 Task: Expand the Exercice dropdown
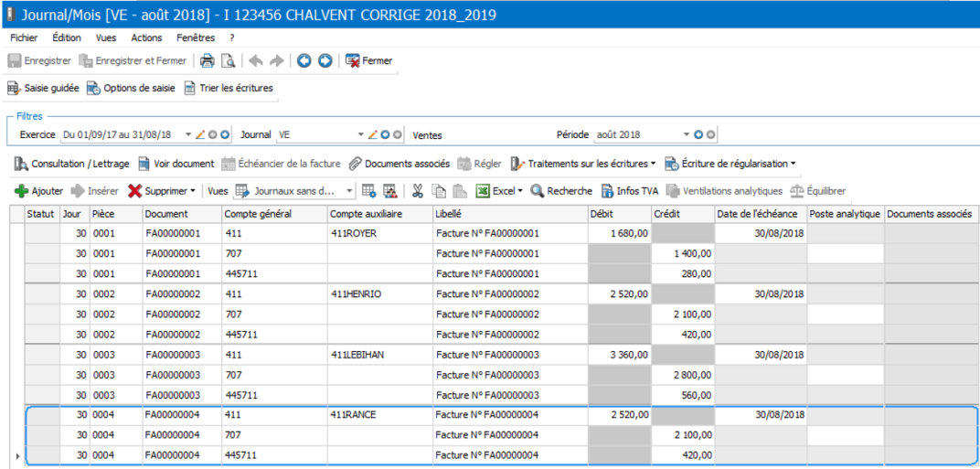188,134
